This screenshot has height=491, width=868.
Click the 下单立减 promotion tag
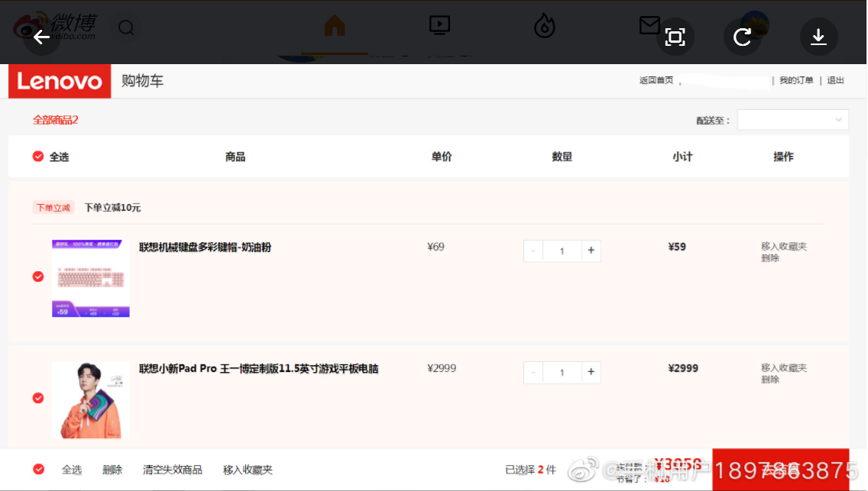click(53, 208)
